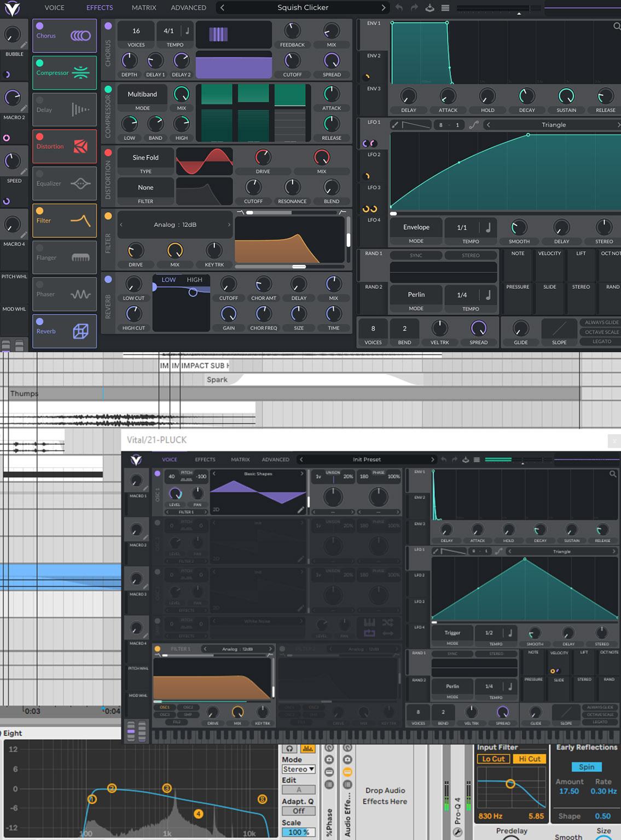Adjust the distortion DRIVE knob
The image size is (621, 840).
pos(263,157)
